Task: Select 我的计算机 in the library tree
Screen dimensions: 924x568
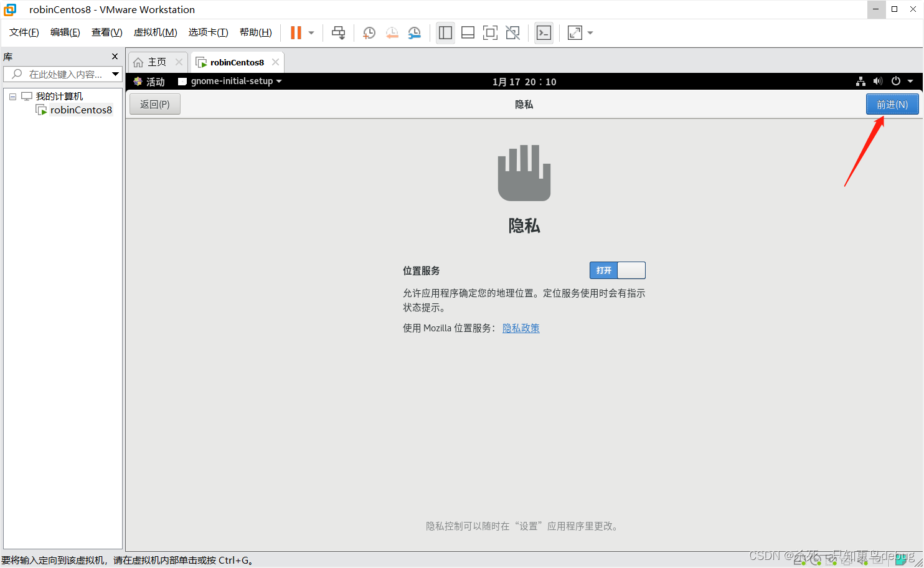Action: (x=59, y=97)
